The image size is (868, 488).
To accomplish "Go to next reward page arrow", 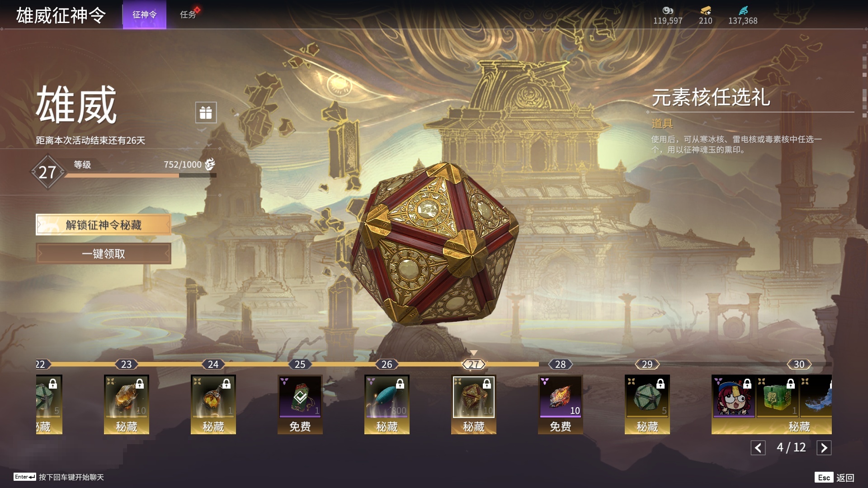I will [x=824, y=448].
